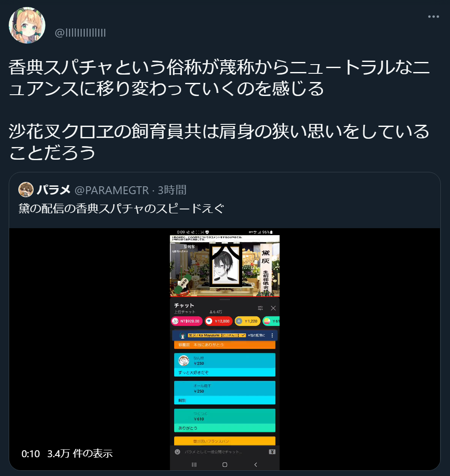This screenshot has width=450, height=476.
Task: Play the embedded video of the funeral stream
Action: (225, 349)
